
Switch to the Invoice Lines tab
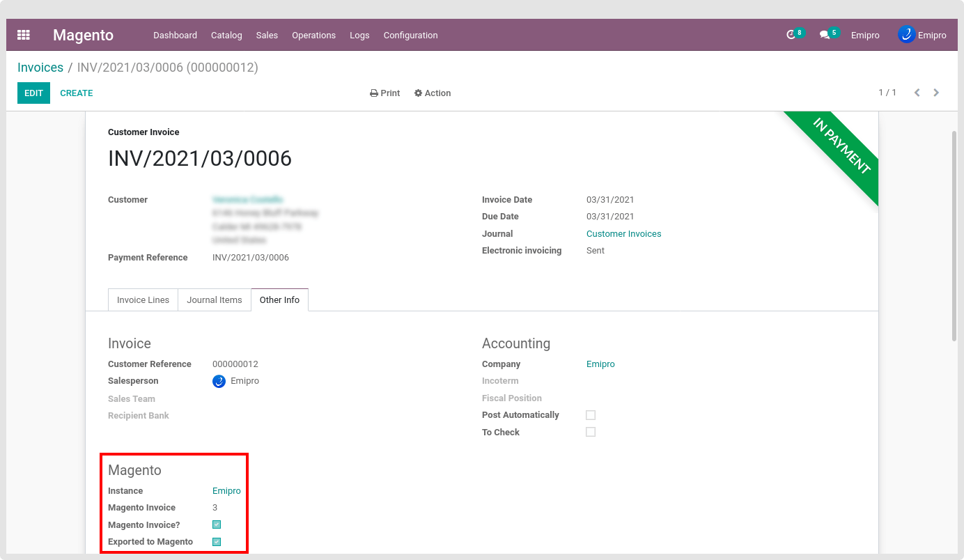click(x=143, y=300)
